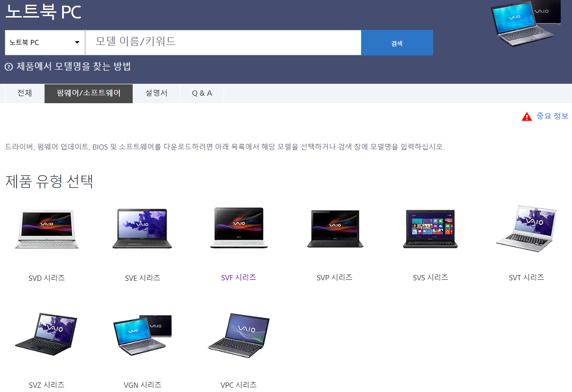Open the SVT 시리즈 link
The height and width of the screenshot is (392, 572).
[x=527, y=277]
